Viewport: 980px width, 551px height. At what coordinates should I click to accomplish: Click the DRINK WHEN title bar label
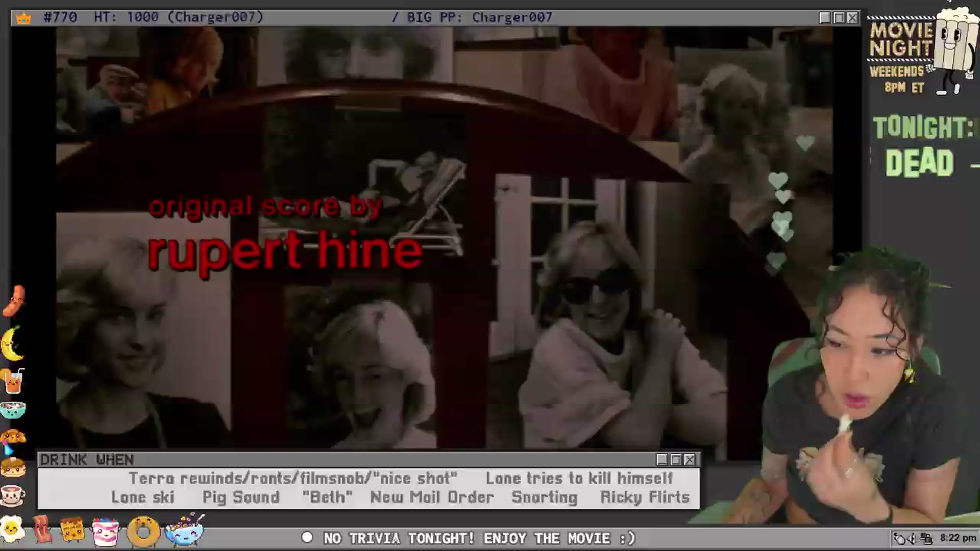(x=87, y=460)
